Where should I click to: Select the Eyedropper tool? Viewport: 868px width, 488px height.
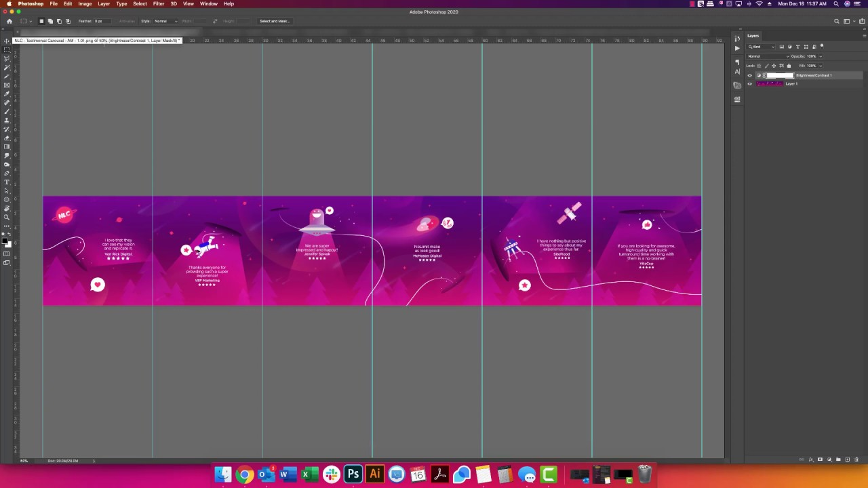7,94
